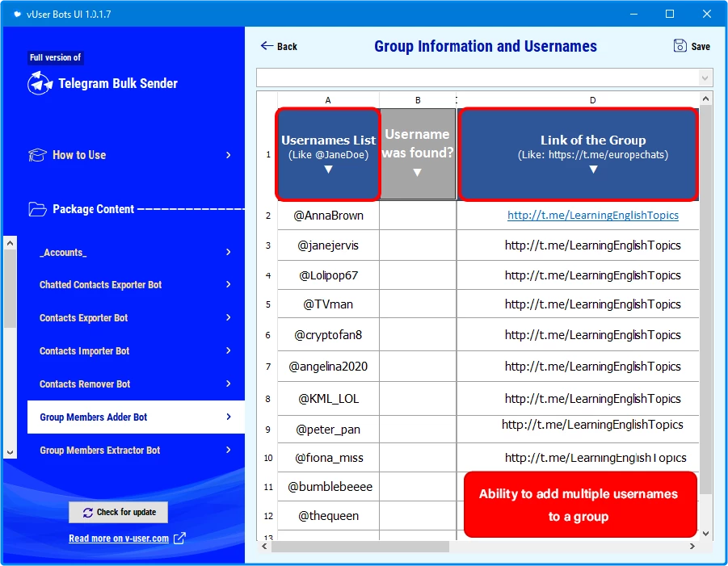Select cell containing @AnnaBrown

point(328,216)
